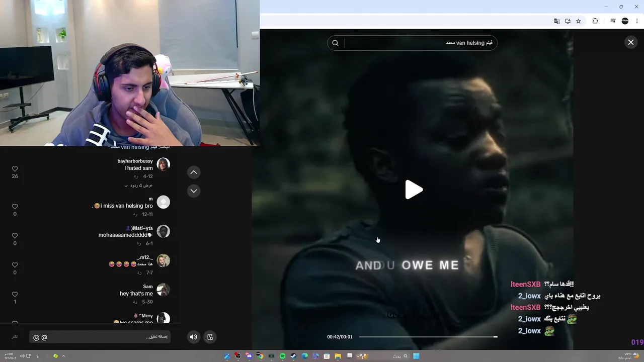Viewport: 644px width, 362px height.
Task: Open Chrome extensions puzzle icon
Action: [x=595, y=21]
